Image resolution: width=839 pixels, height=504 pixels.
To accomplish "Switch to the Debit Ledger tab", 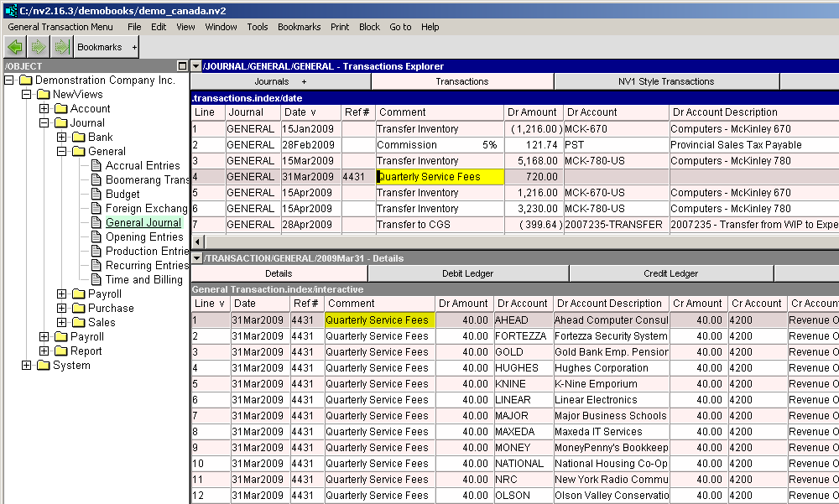I will [467, 273].
